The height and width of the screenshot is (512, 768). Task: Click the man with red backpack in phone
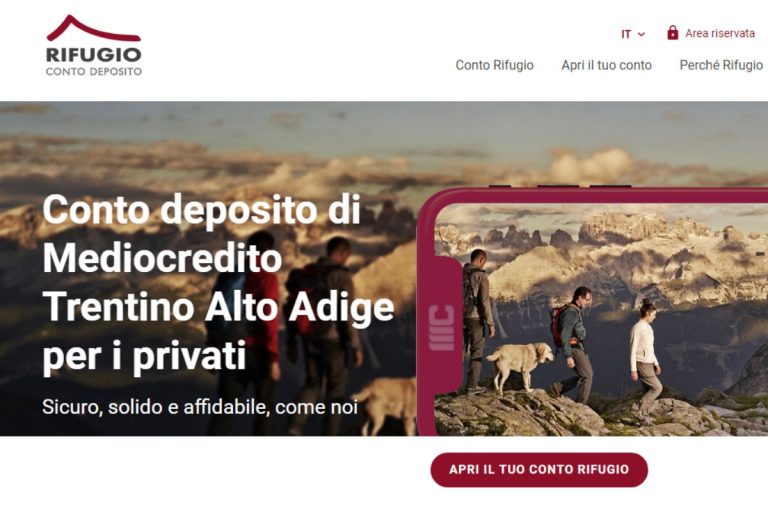pos(572,341)
